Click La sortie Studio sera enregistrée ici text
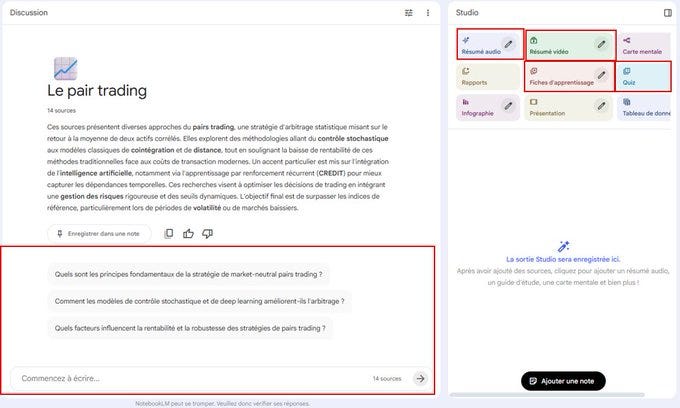 point(563,259)
